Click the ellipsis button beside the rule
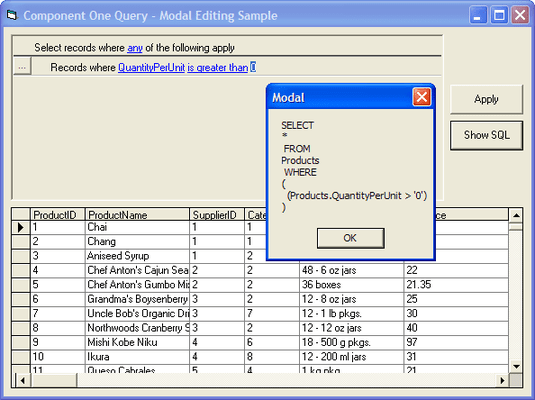 click(x=23, y=67)
